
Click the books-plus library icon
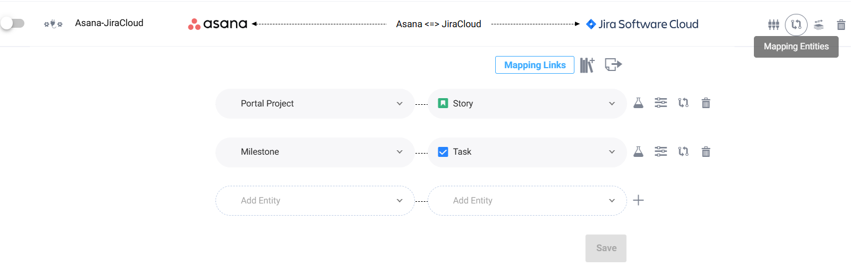coord(587,65)
